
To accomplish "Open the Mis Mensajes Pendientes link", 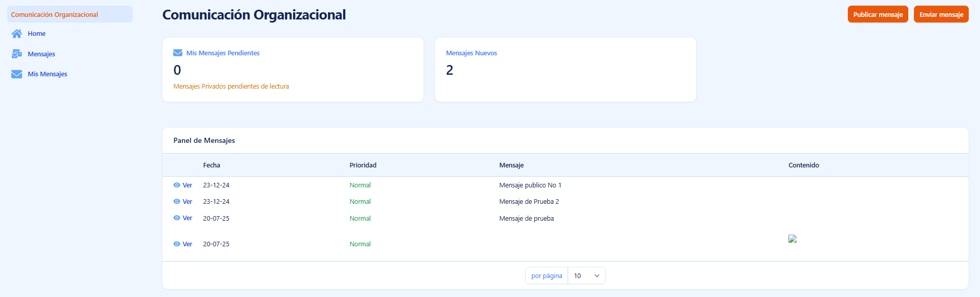I will click(x=223, y=53).
